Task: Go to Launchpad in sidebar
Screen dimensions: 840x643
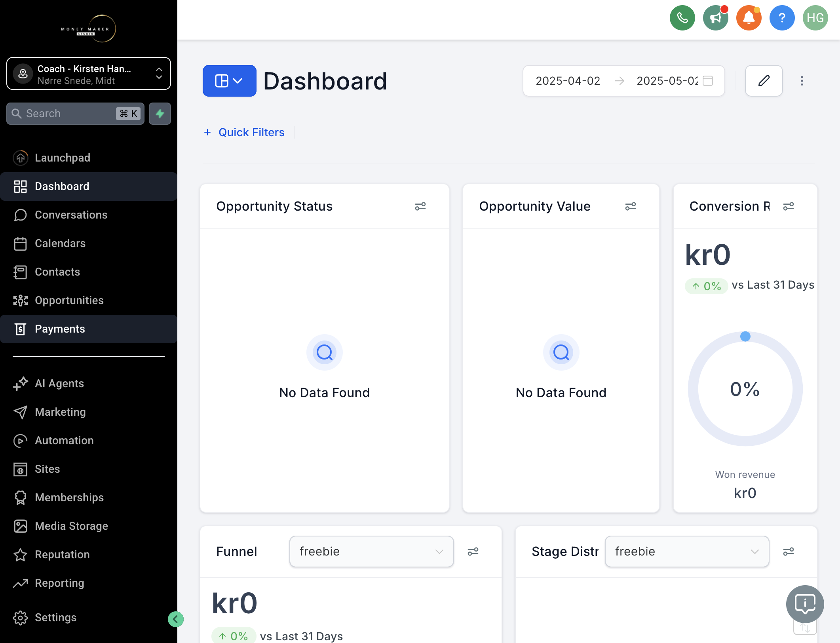Action: [x=89, y=158]
